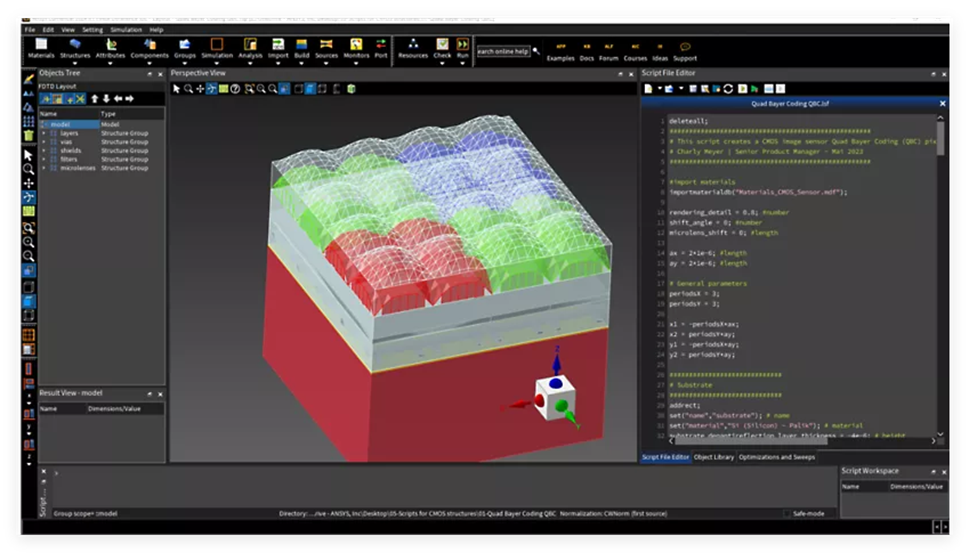The image size is (969, 553).
Task: Open the Support link
Action: click(685, 53)
